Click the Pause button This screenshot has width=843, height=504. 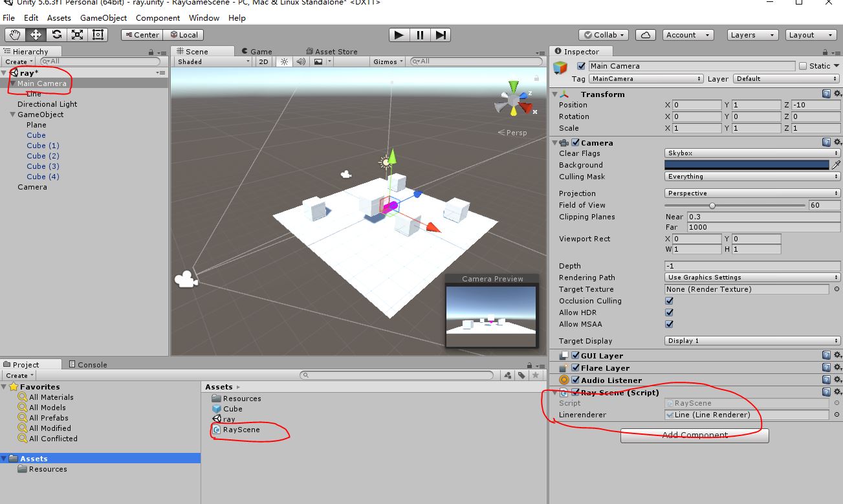420,35
